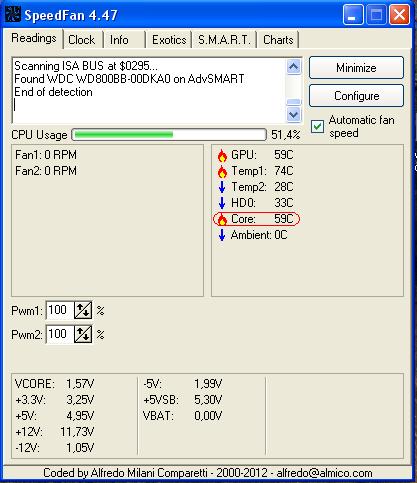Click the Pwm1 up/down stepper

point(83,310)
